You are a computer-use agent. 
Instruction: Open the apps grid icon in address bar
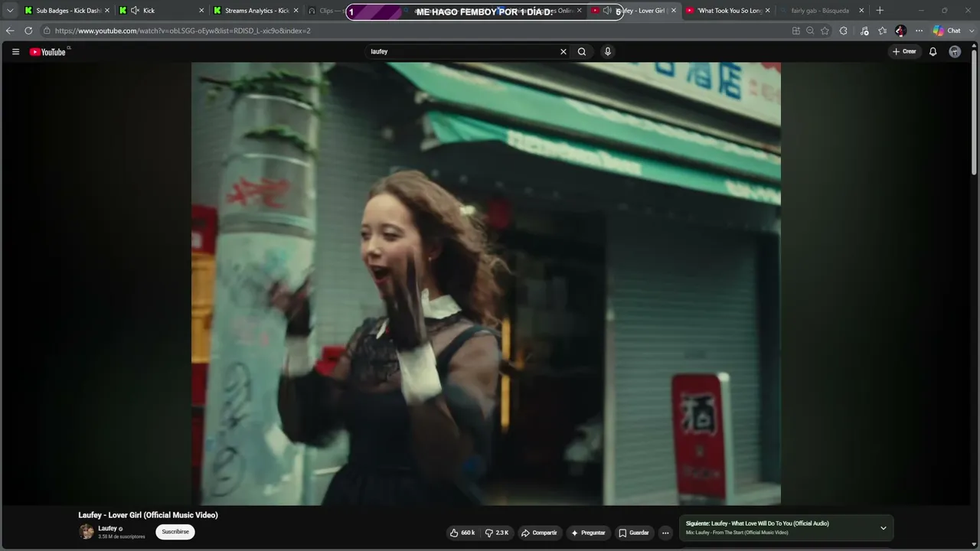point(796,31)
